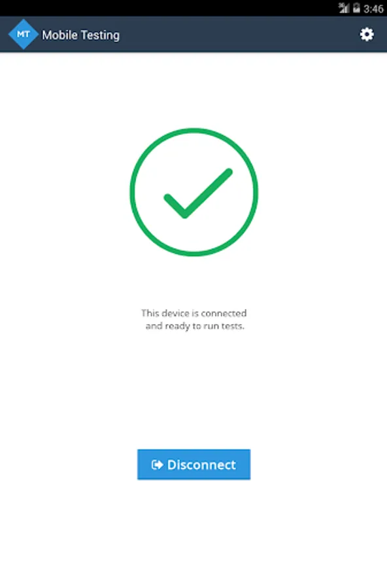387x588 pixels.
Task: Tap the signal strength status icon
Action: coord(343,8)
